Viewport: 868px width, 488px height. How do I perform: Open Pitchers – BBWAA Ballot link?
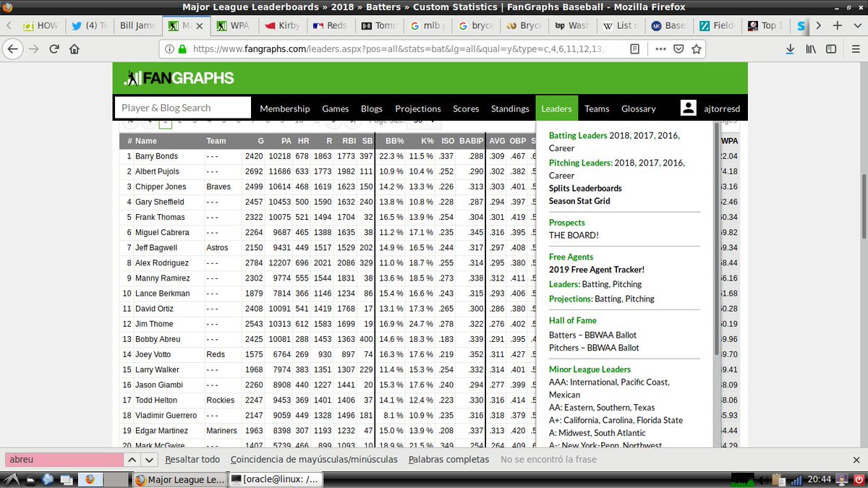594,348
